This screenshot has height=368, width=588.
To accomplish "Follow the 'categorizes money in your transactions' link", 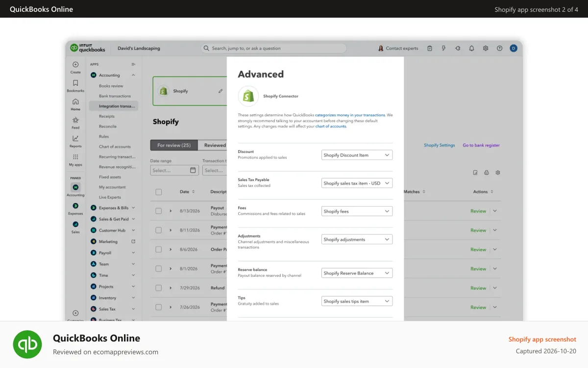I will tap(350, 115).
